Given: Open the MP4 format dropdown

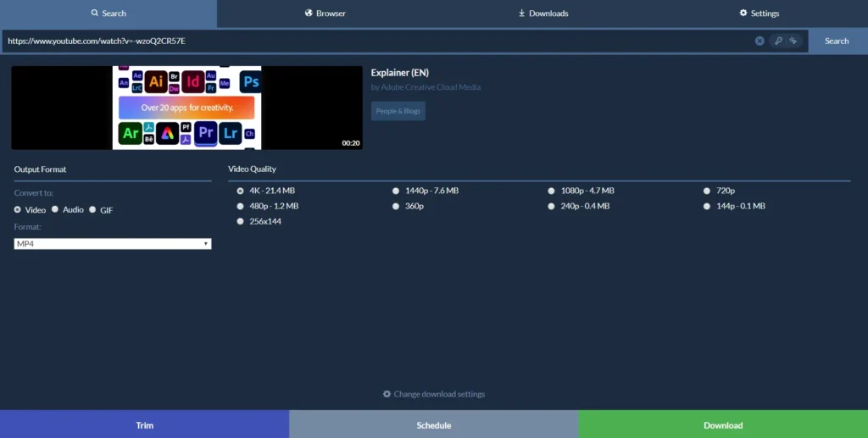Looking at the screenshot, I should tap(113, 244).
